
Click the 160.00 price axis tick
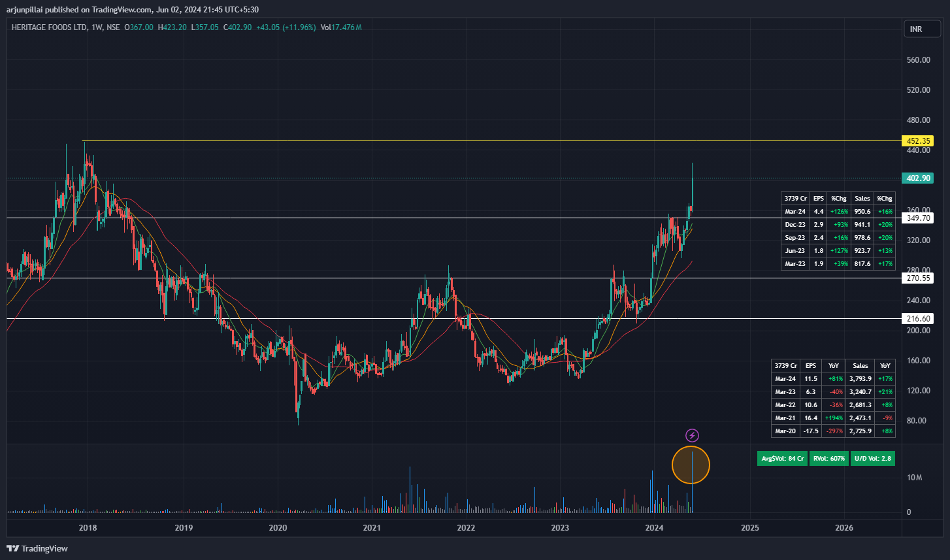pyautogui.click(x=918, y=361)
